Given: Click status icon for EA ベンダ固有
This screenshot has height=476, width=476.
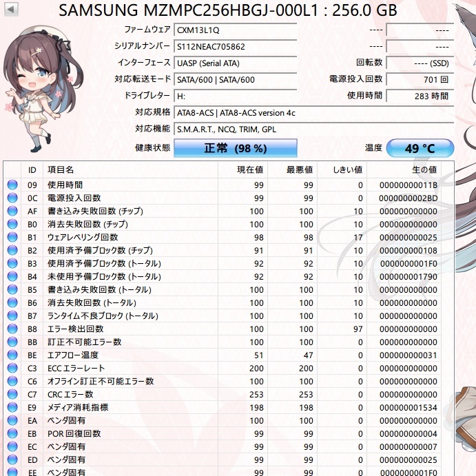Looking at the screenshot, I should [x=12, y=420].
